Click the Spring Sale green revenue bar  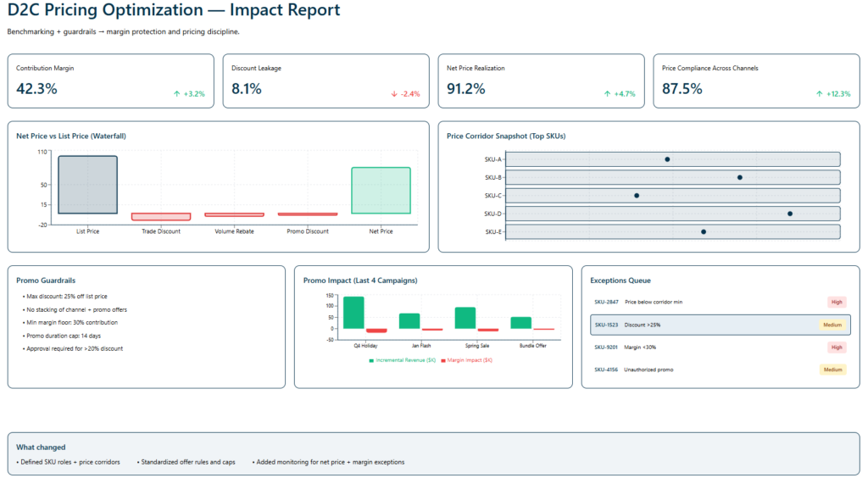[x=465, y=318]
